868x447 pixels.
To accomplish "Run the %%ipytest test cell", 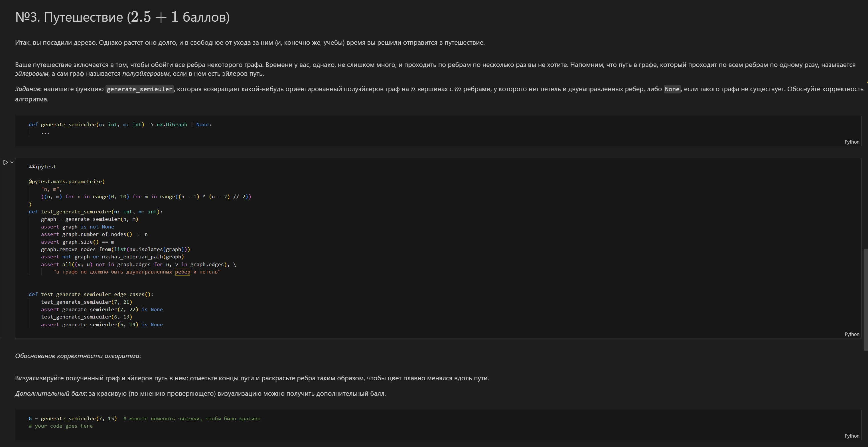I will point(5,162).
